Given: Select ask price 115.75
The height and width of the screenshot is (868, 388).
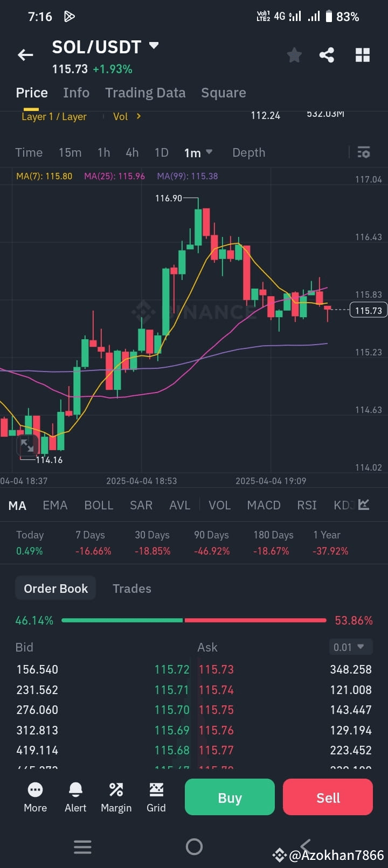Looking at the screenshot, I should [216, 710].
